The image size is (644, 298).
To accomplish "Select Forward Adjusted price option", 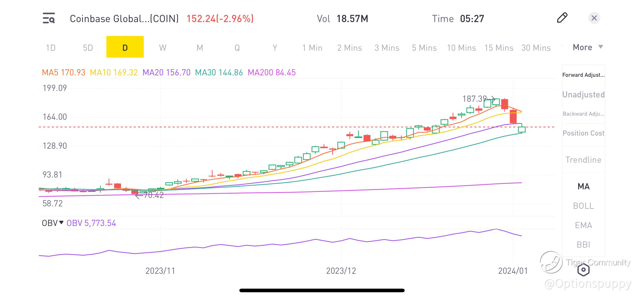I will [583, 75].
